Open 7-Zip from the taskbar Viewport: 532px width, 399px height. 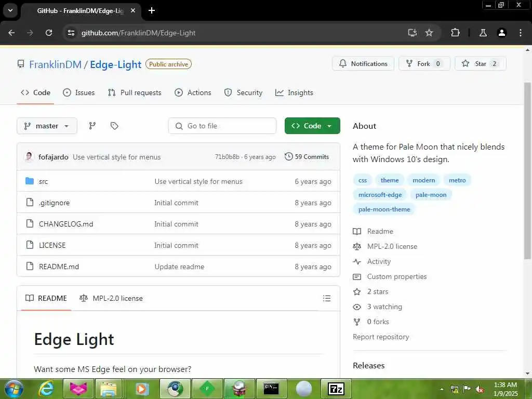[x=336, y=389]
